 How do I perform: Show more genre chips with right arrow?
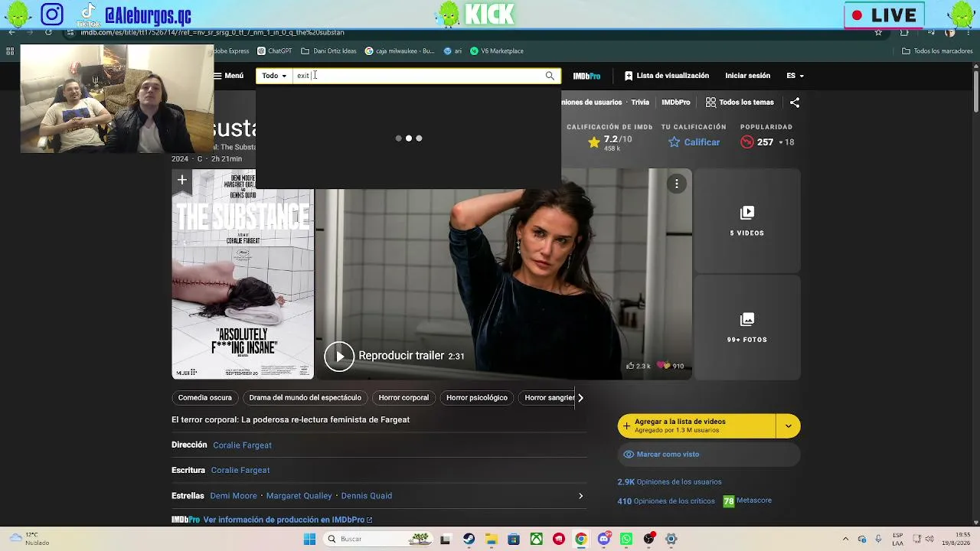tap(580, 398)
